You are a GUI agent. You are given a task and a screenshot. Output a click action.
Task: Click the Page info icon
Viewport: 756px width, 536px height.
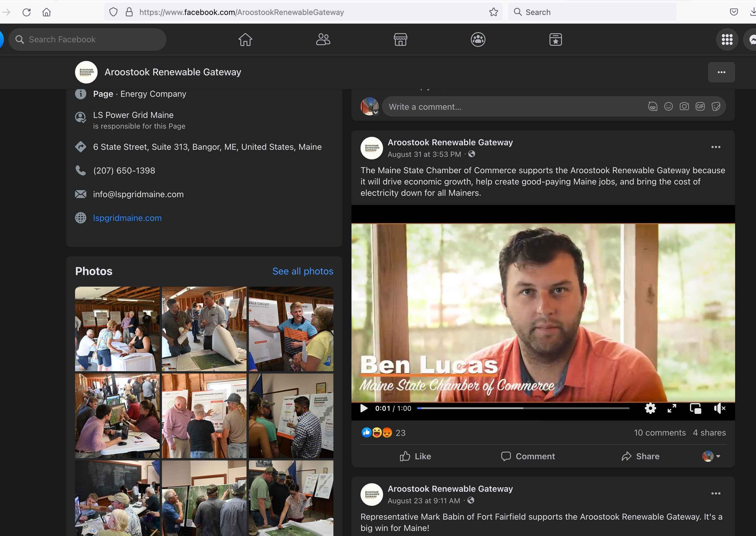[80, 94]
